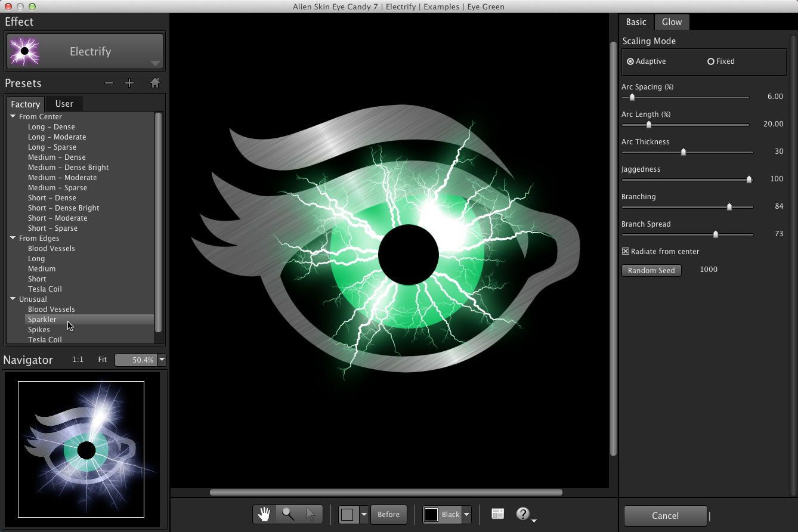Remove a preset with minus icon
The height and width of the screenshot is (532, 798).
(x=109, y=83)
